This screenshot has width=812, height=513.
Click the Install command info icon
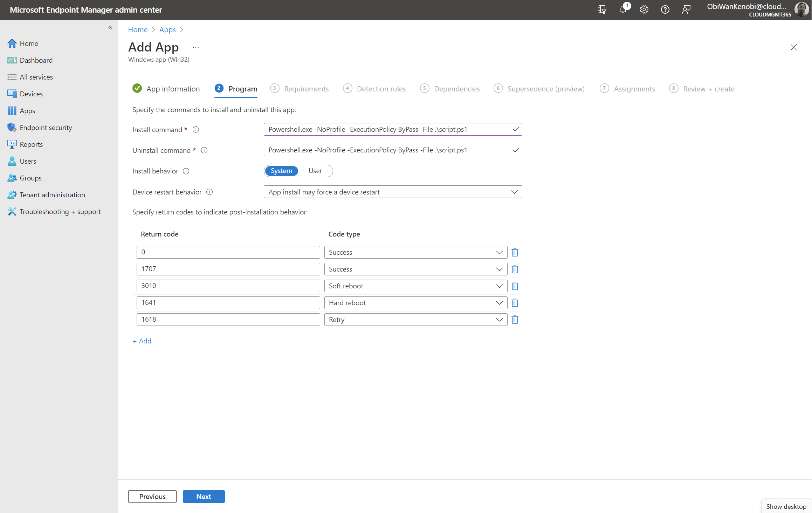click(196, 130)
